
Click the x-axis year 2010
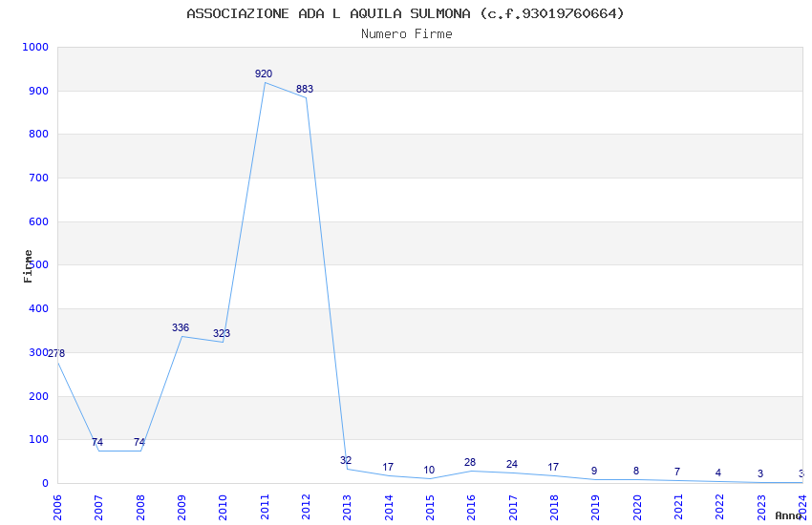click(224, 507)
